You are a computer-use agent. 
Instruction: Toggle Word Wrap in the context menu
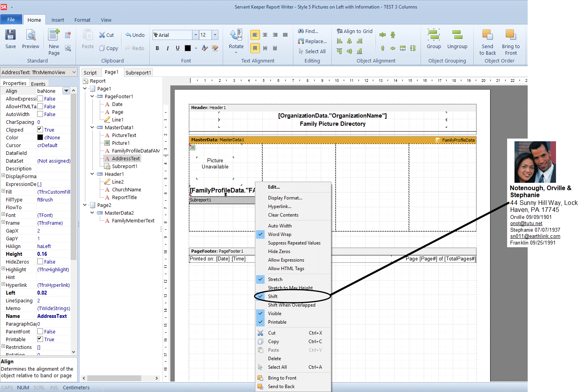tap(280, 234)
